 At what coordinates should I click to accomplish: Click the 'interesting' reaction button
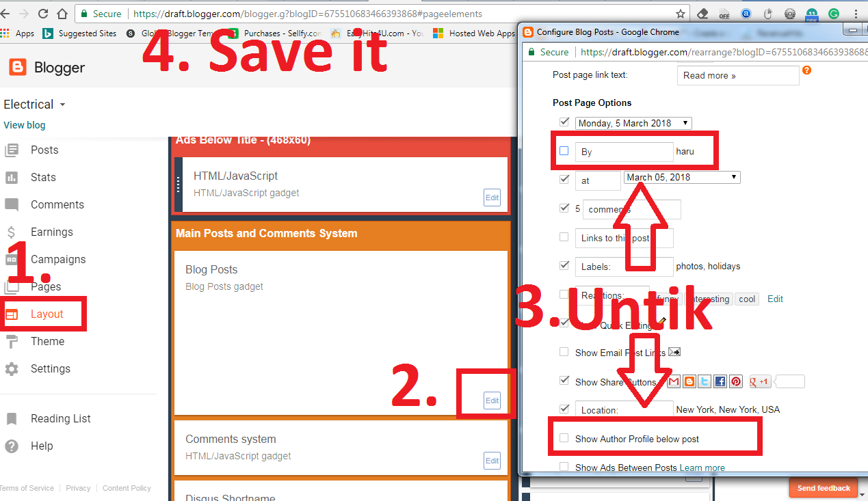(709, 299)
